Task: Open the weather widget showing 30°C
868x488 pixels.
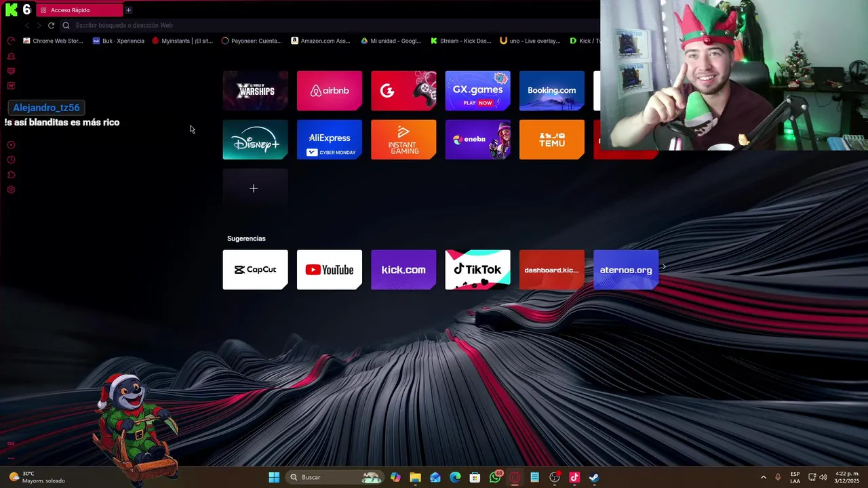Action: point(37,477)
